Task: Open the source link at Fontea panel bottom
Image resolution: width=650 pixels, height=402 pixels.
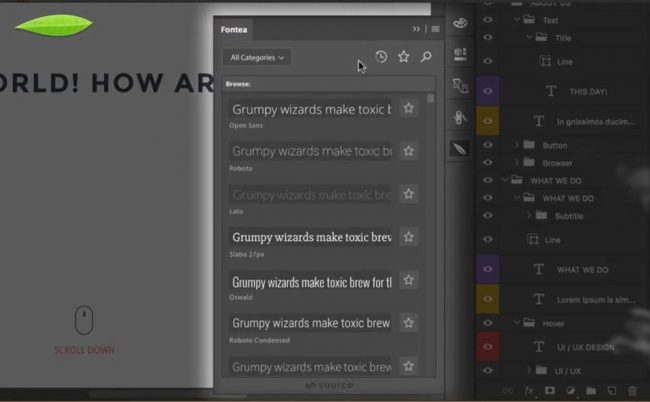Action: 329,386
